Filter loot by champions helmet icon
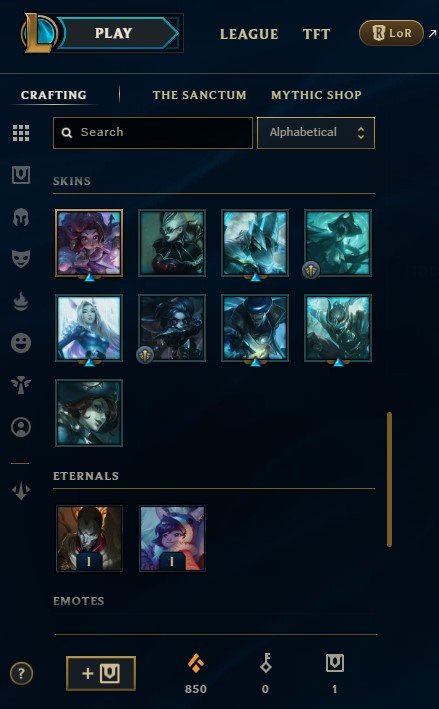Screen dimensions: 439x709 [x=21, y=217]
